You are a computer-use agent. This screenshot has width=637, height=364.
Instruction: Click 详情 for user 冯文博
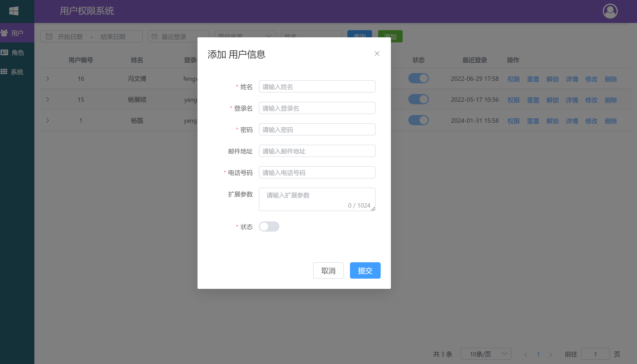tap(572, 79)
